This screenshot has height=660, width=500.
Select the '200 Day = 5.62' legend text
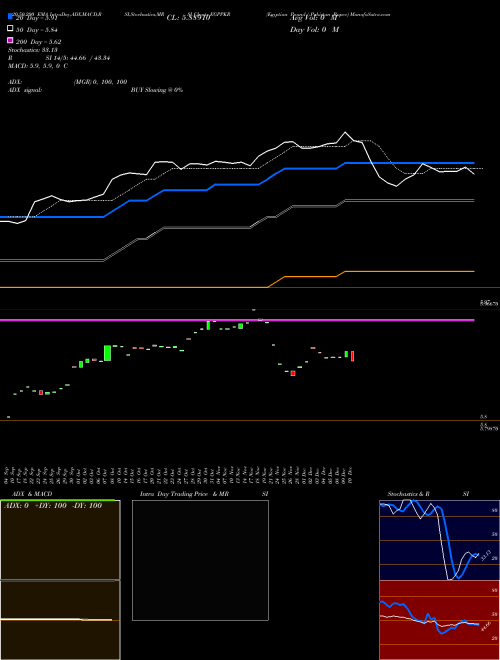pos(39,42)
